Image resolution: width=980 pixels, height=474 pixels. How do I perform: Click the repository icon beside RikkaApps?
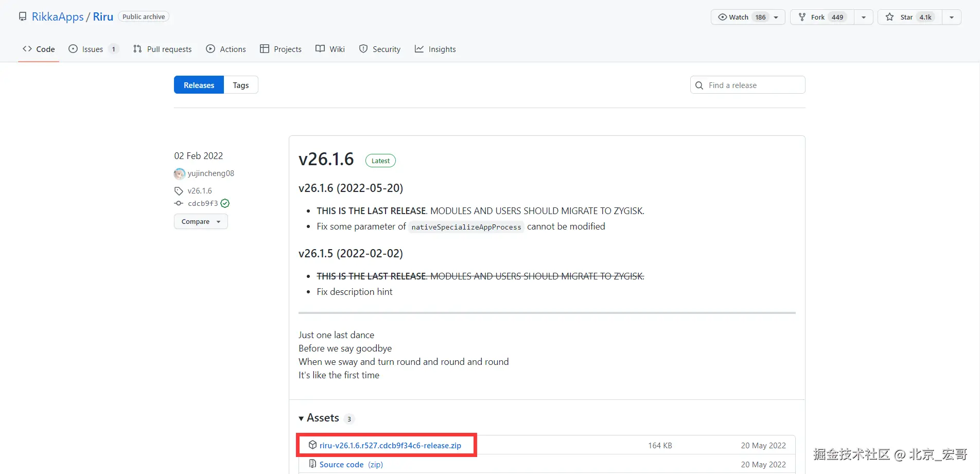(x=23, y=16)
